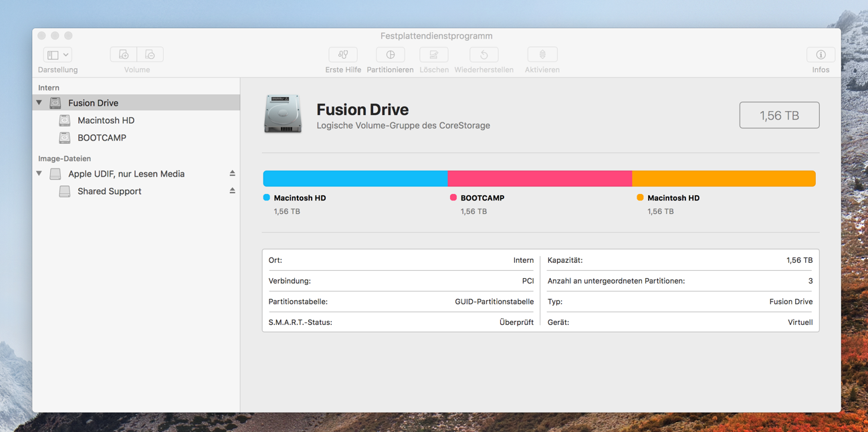Open the Darstellung view dropdown
The width and height of the screenshot is (868, 432).
click(58, 55)
